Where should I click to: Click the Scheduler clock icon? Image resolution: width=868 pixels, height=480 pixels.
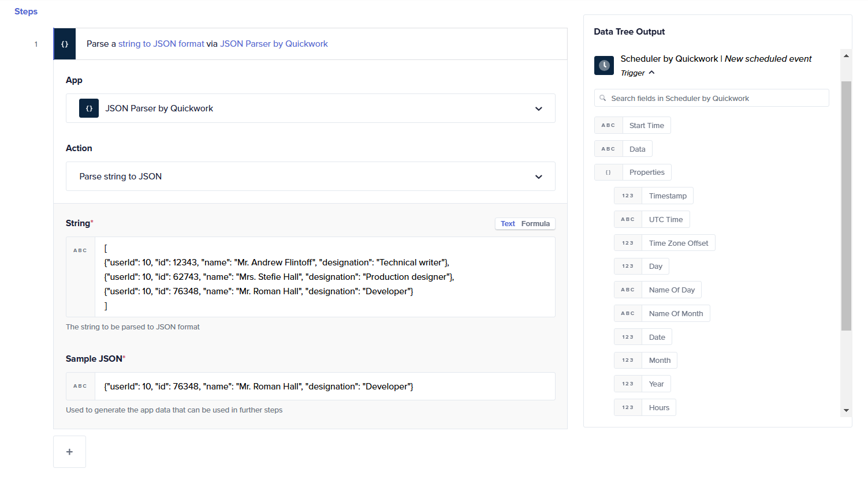(x=604, y=65)
